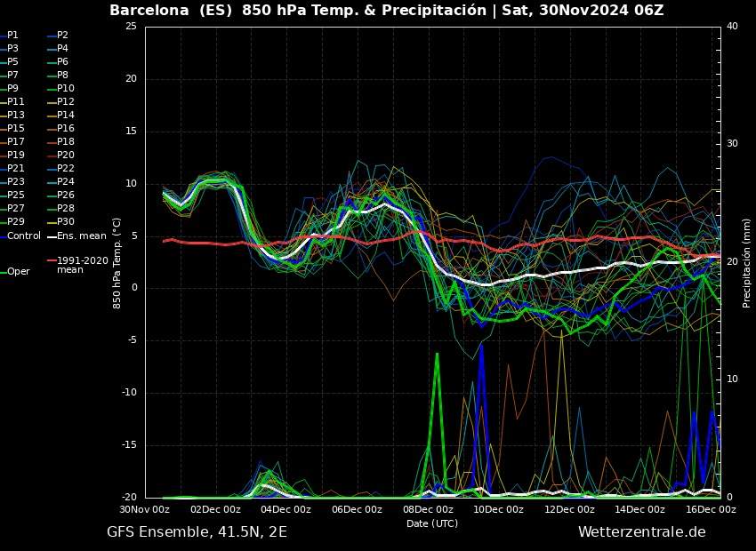Click the Ens. mean legend entry
Viewport: 756px width, 551px height.
[76, 236]
